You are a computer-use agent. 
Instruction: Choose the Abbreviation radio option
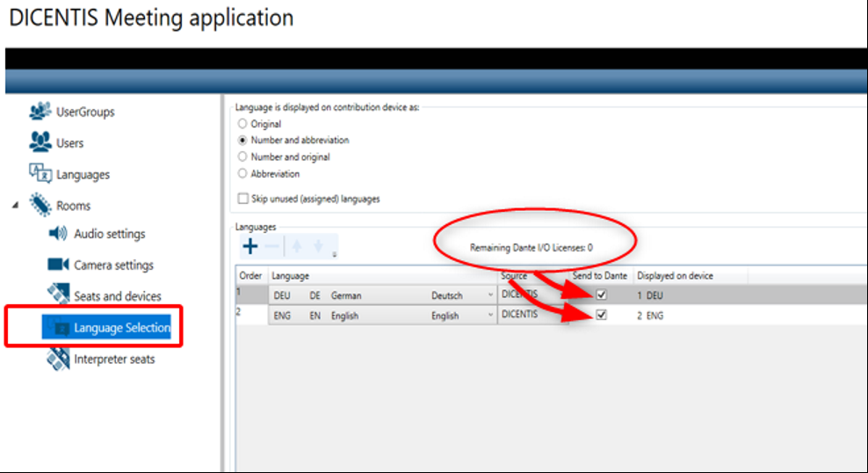pos(242,174)
